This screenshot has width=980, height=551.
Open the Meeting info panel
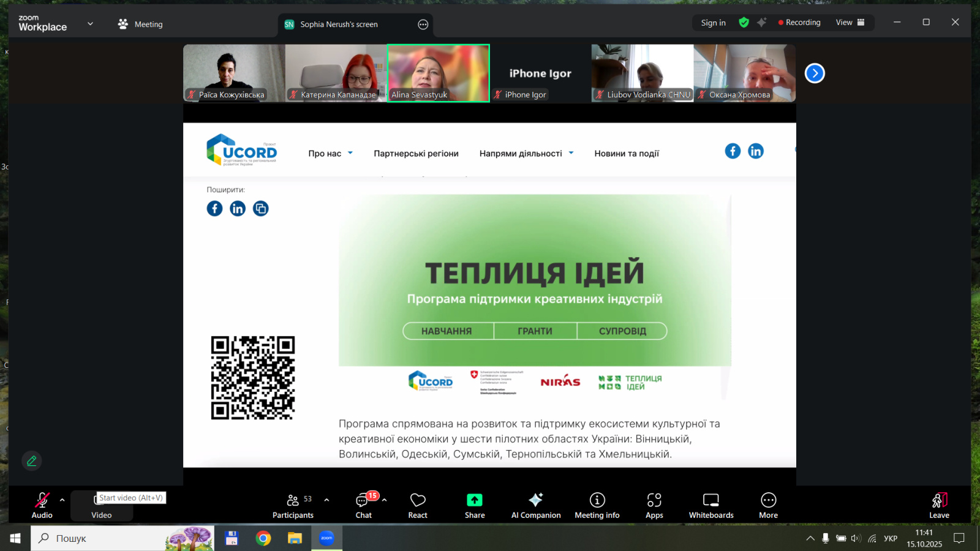pyautogui.click(x=597, y=505)
